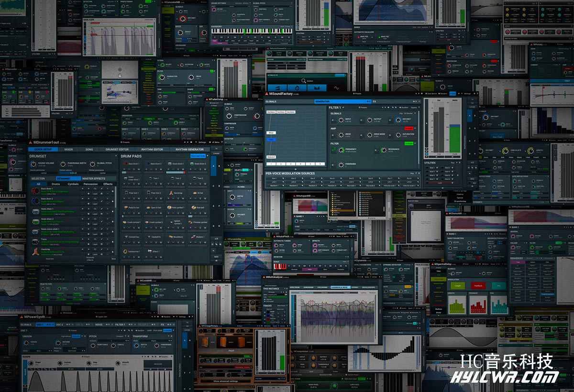Image resolution: width=574 pixels, height=392 pixels.
Task: Adjust the Snare drum 1 pad level bar
Action: [176, 172]
